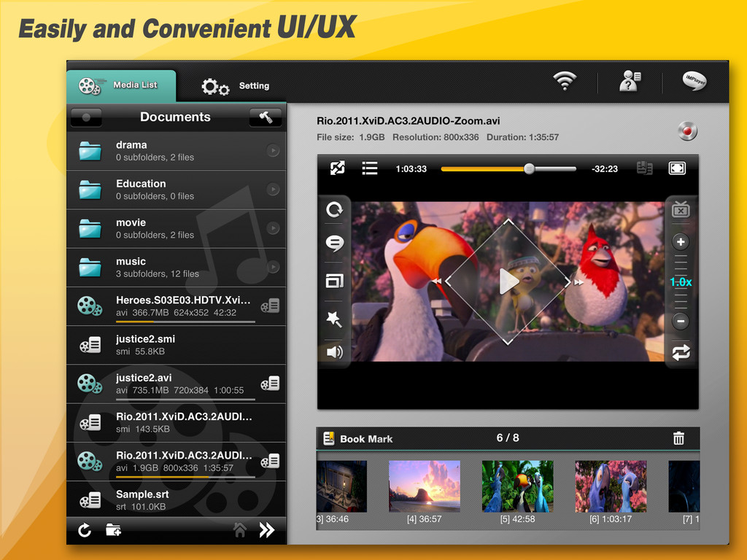Toggle the repeat loop icon
Image resolution: width=747 pixels, height=560 pixels.
point(681,352)
